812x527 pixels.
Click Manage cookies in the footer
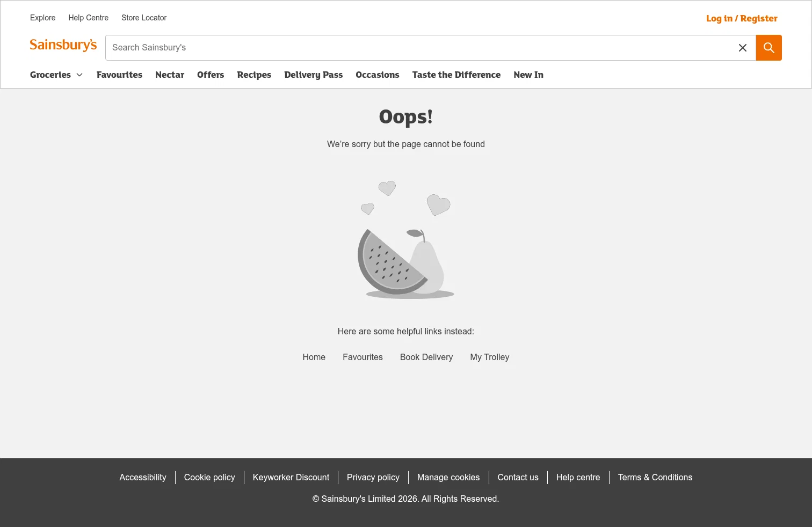(448, 477)
